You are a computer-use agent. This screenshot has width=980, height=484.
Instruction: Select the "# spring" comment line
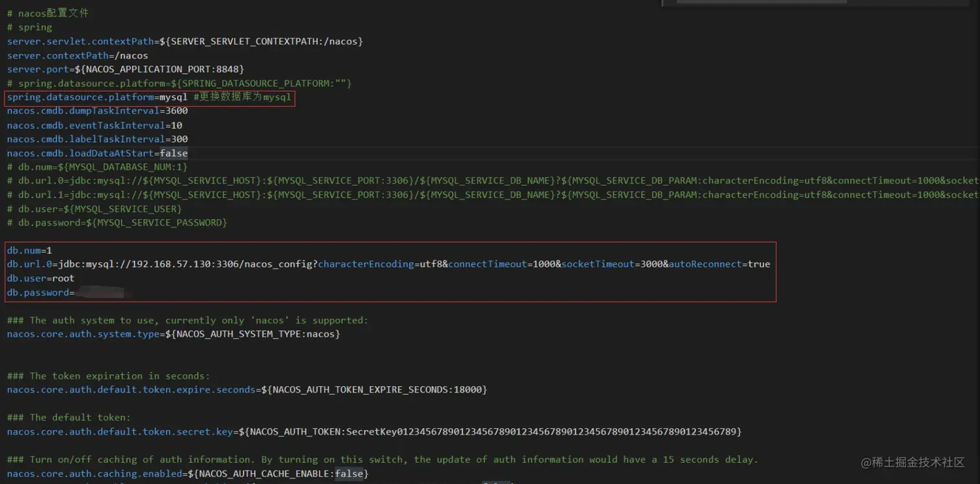pyautogui.click(x=29, y=27)
